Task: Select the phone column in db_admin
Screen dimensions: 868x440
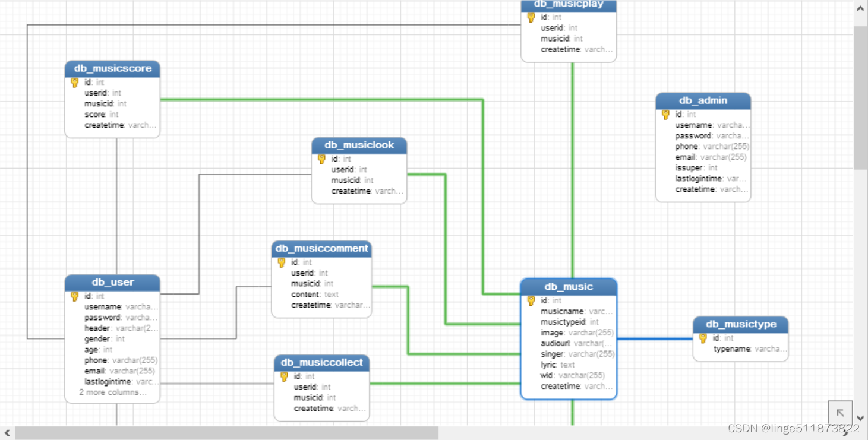Action: click(712, 147)
